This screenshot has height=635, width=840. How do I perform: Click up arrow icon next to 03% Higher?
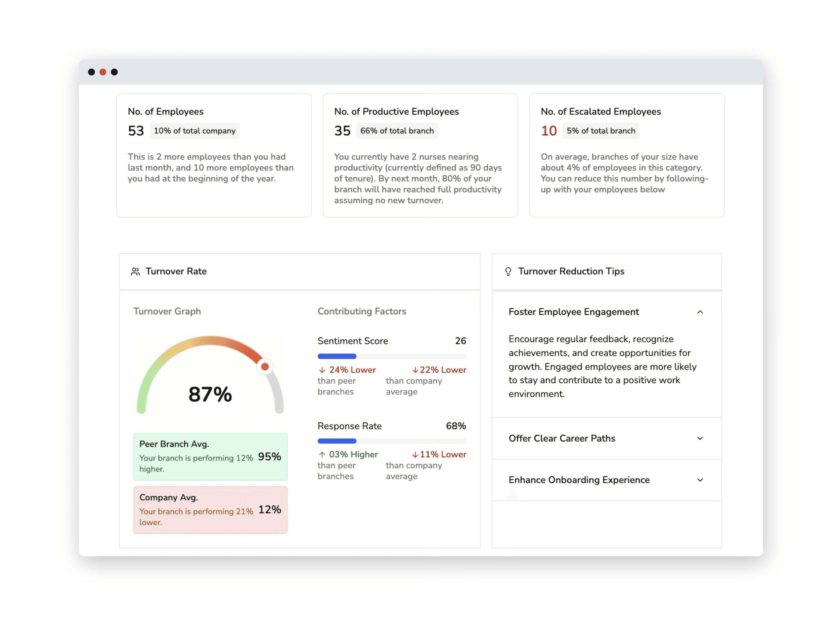click(x=322, y=454)
